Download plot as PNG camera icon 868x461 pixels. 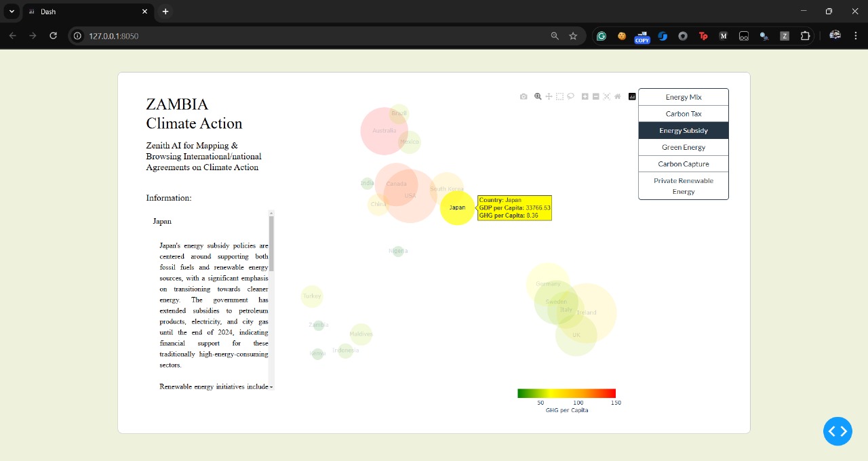click(x=524, y=96)
